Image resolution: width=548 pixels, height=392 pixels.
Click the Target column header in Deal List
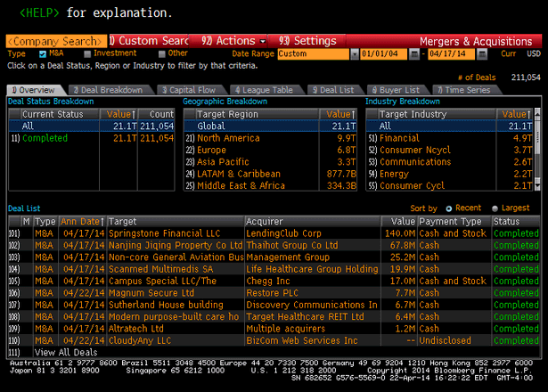(176, 222)
